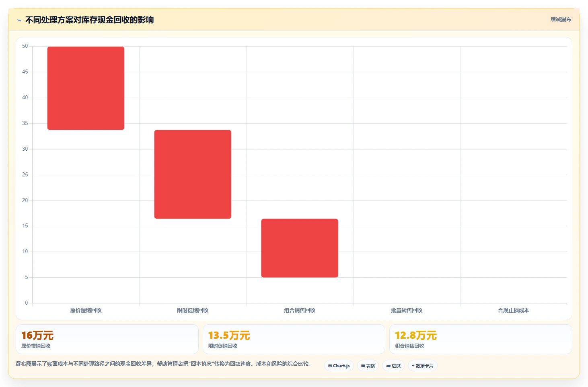Click the x-axis label 限时促销回收
588x387 pixels.
point(193,310)
